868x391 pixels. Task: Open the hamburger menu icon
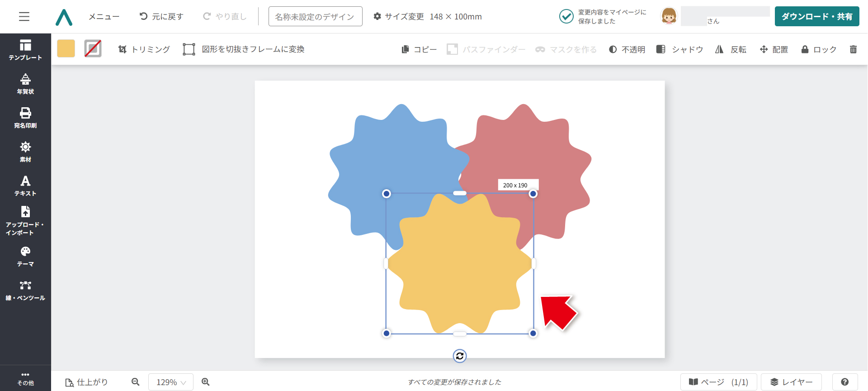(24, 17)
